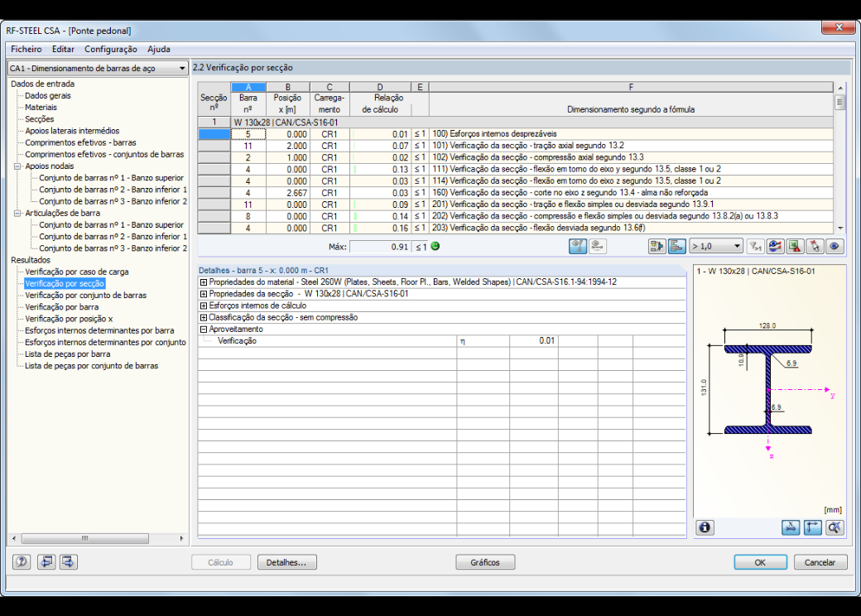Click row 203) flexão desviada 13.6(f)
Viewport: 861px width, 616px height.
[x=515, y=228]
